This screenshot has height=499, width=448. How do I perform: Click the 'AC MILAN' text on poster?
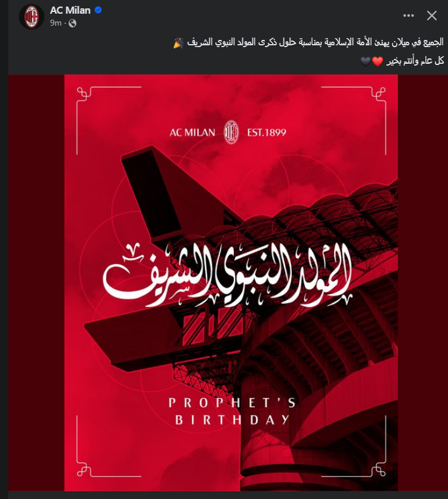[192, 132]
